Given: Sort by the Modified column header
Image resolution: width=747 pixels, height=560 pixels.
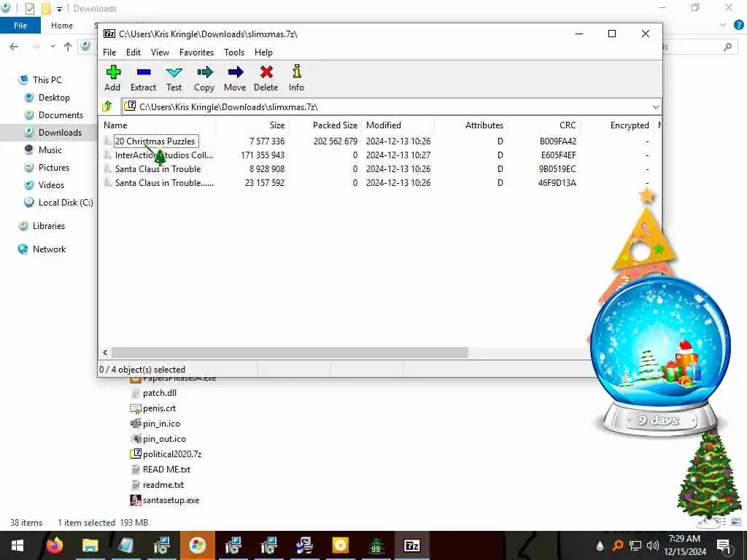Looking at the screenshot, I should [398, 125].
